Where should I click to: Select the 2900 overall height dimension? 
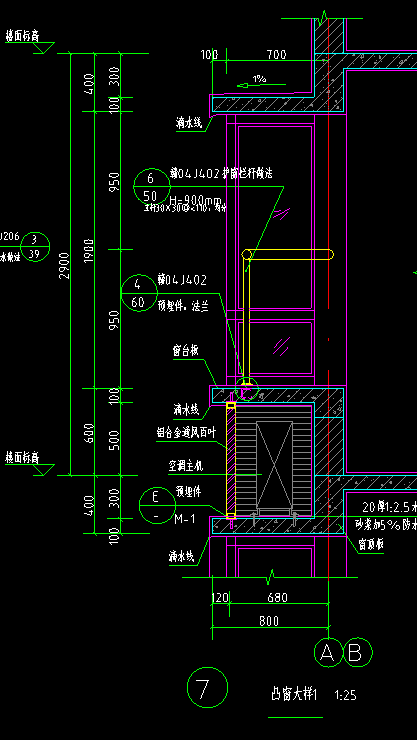[x=64, y=266]
